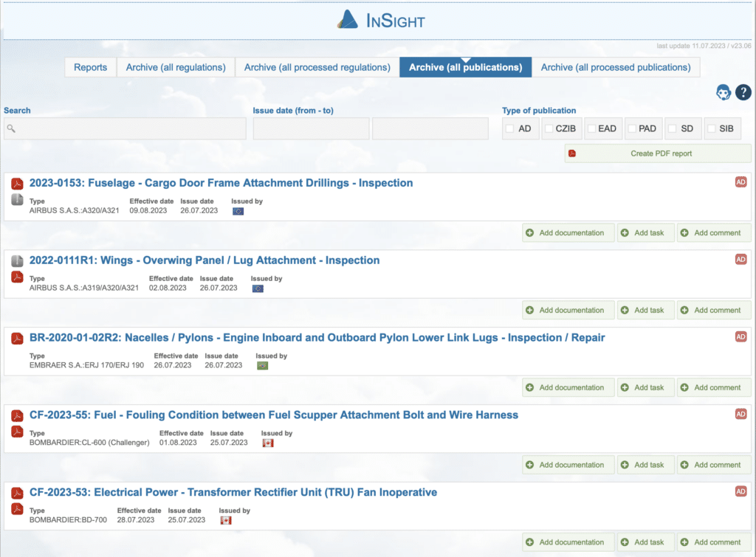Add comment to CF-2023-53
This screenshot has width=756, height=557.
(714, 542)
